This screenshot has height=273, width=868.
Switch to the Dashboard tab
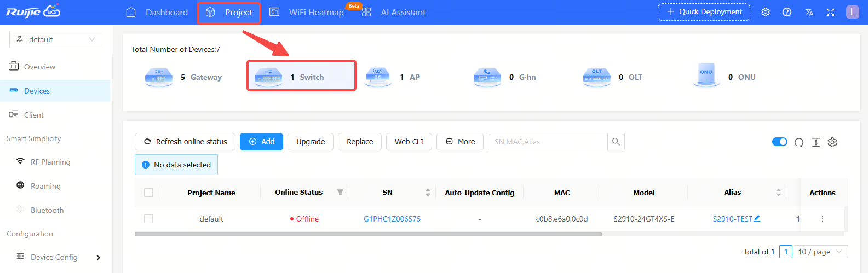(157, 12)
